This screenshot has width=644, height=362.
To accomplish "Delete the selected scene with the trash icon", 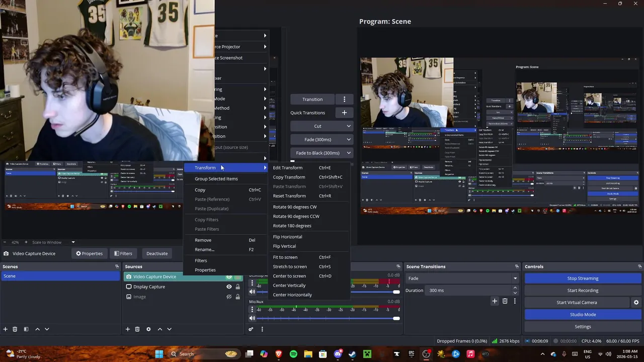I will click(15, 329).
